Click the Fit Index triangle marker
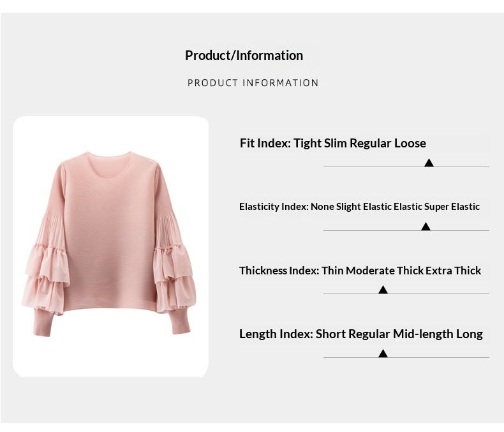Image resolution: width=504 pixels, height=432 pixels. click(x=429, y=163)
